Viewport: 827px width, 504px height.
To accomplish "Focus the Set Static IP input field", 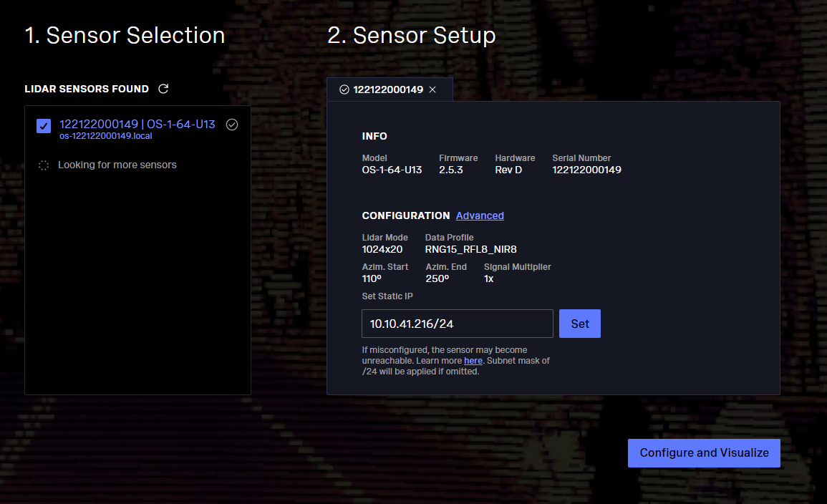I will pos(457,324).
